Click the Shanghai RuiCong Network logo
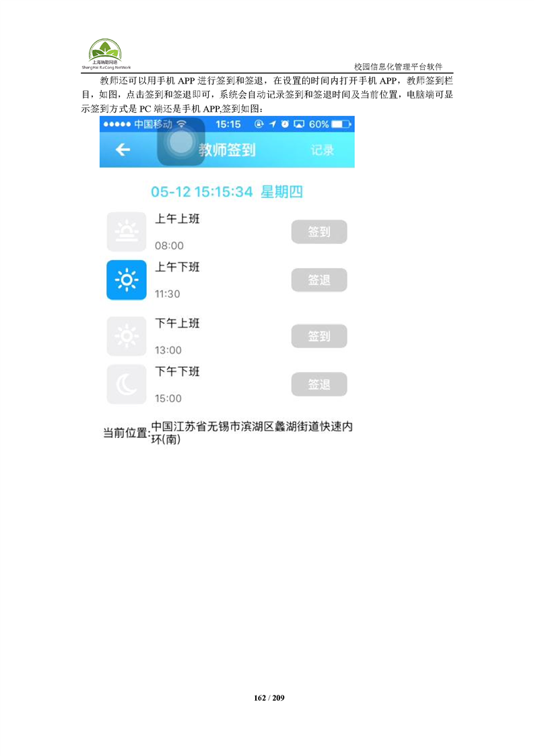The image size is (534, 756). point(106,54)
